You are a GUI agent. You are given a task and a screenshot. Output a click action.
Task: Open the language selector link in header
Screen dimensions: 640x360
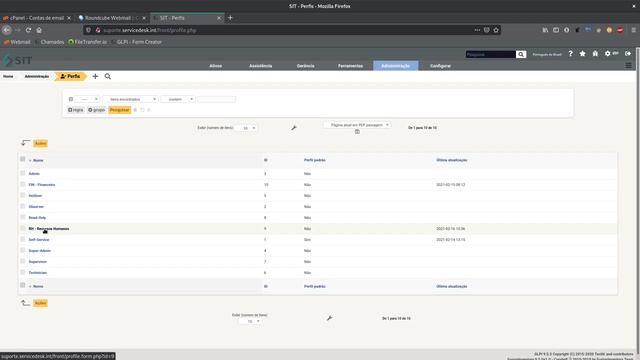click(x=547, y=54)
